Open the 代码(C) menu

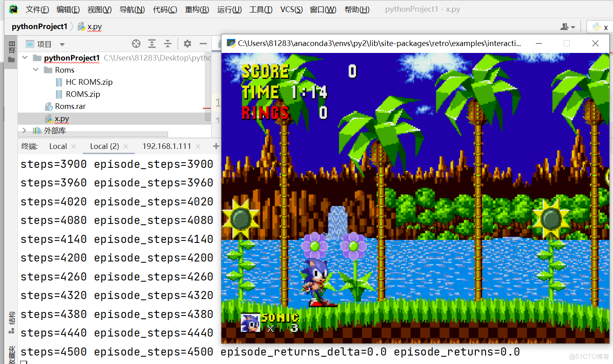pyautogui.click(x=165, y=9)
